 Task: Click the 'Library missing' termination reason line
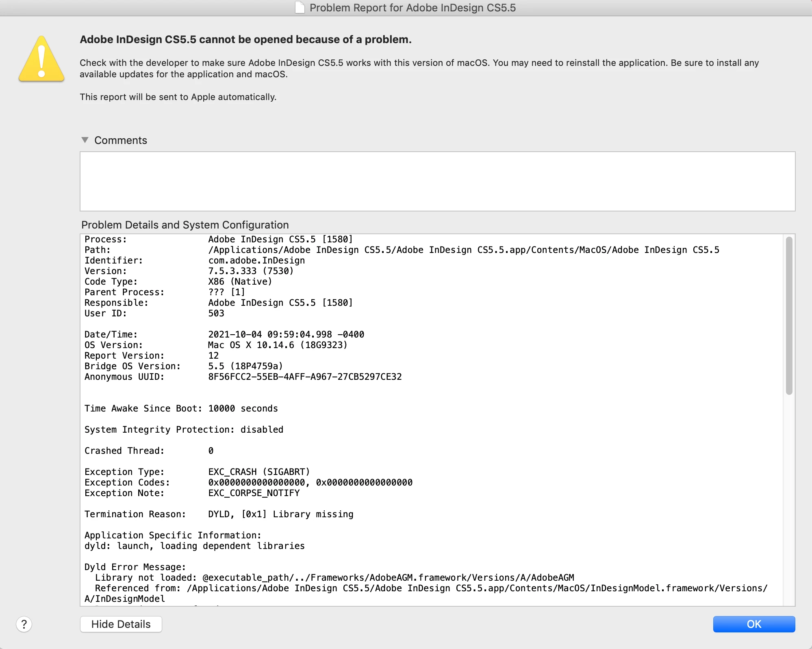click(280, 514)
